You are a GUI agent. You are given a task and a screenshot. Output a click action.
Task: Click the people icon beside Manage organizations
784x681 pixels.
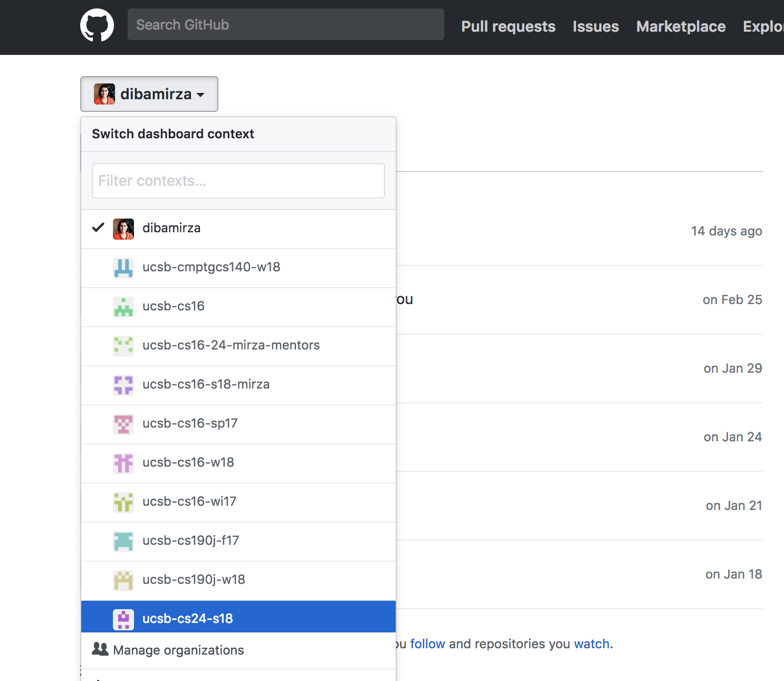coord(100,650)
